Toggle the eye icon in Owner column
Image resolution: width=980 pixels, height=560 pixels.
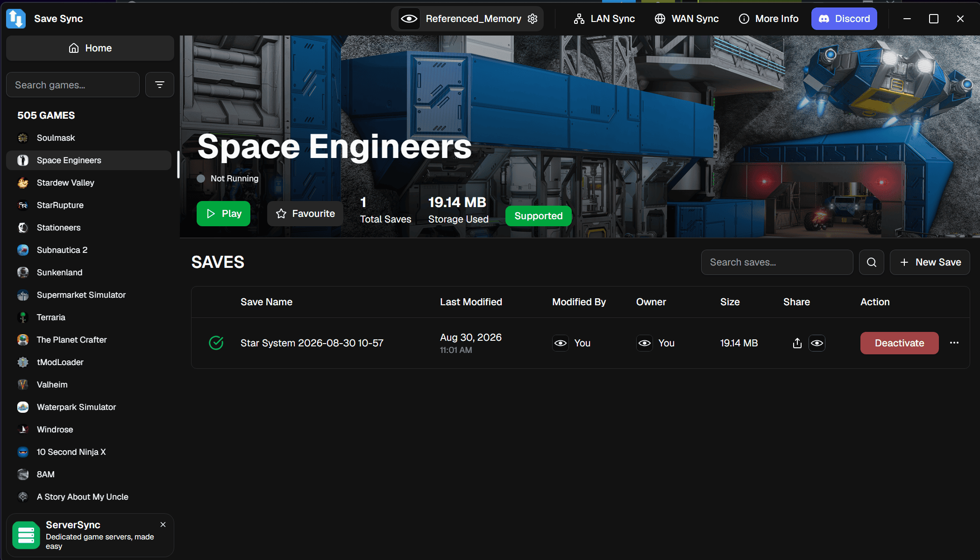[644, 343]
